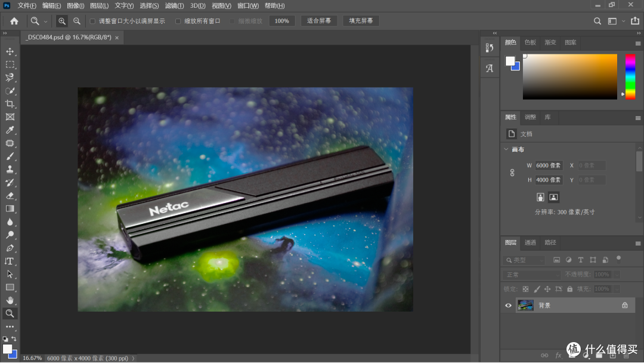644x363 pixels.
Task: Set canvas orientation to landscape
Action: [x=553, y=198]
